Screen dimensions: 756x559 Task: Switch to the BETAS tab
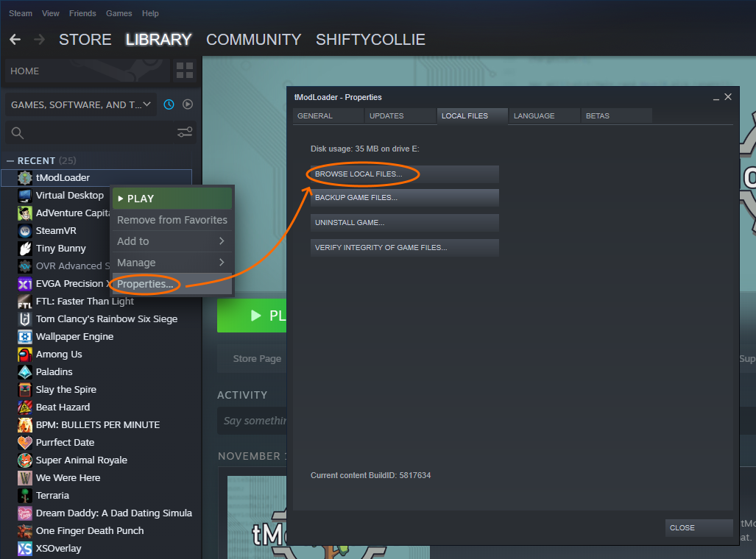617,116
